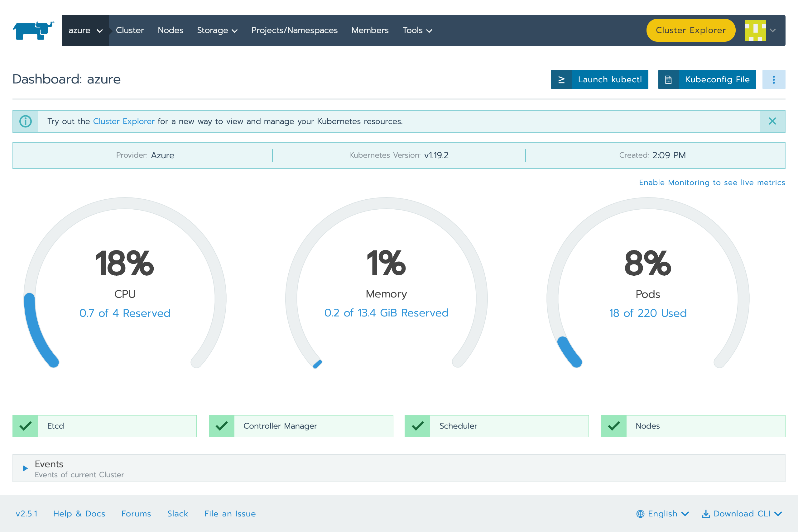The height and width of the screenshot is (532, 798).
Task: Click the document icon on Kubeconfig File
Action: [668, 79]
